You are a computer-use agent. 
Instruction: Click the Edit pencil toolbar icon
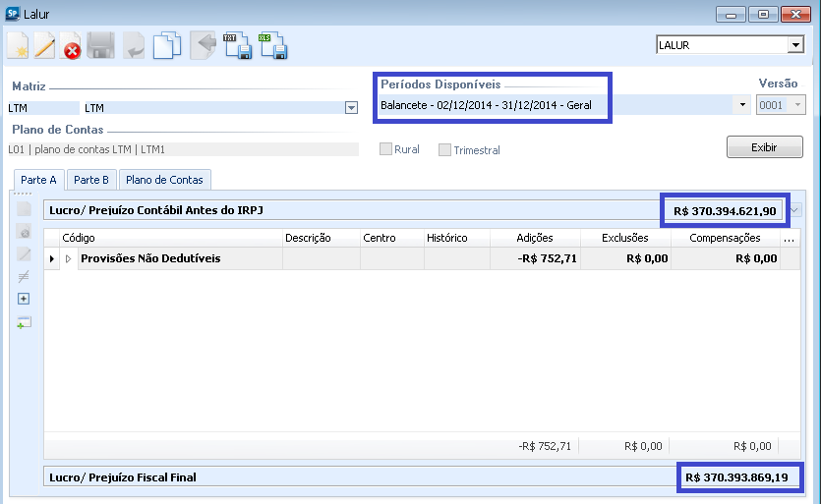click(44, 46)
